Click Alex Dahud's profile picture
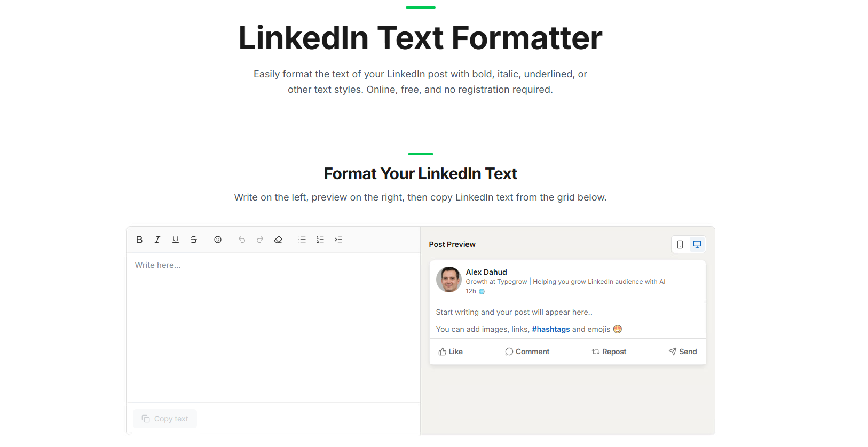This screenshot has width=868, height=447. [x=448, y=280]
